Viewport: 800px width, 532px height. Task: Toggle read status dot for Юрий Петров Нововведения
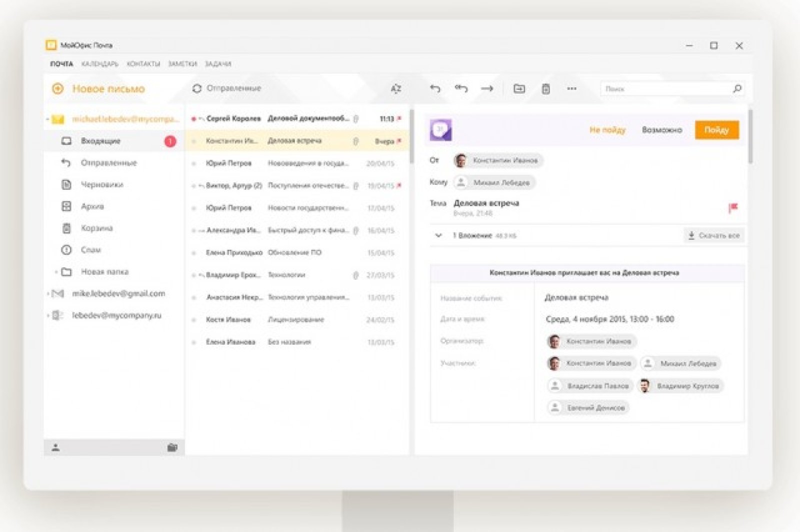click(x=194, y=164)
